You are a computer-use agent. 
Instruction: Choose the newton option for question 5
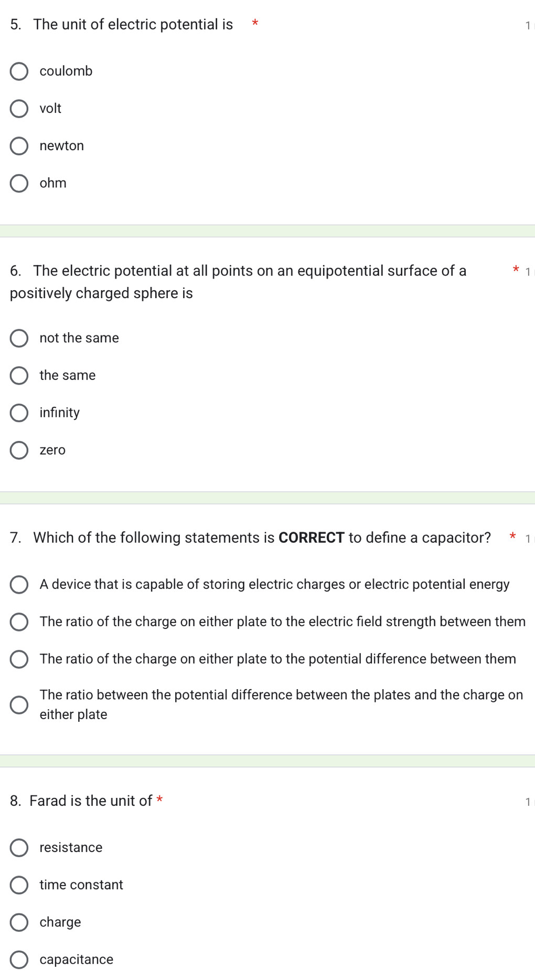click(x=19, y=146)
